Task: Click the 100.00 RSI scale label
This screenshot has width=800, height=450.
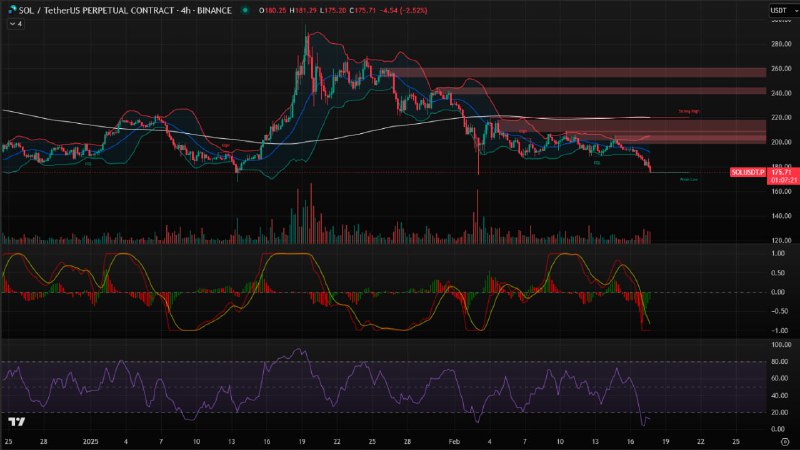Action: coord(781,345)
